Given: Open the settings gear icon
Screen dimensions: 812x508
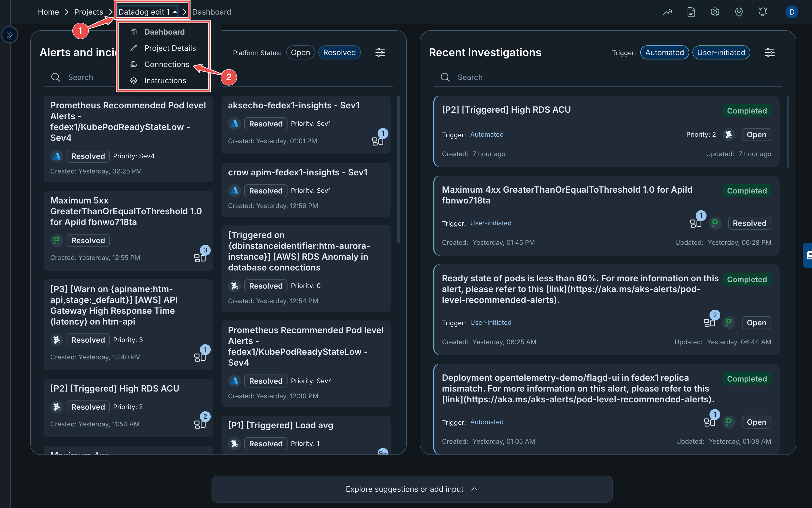Looking at the screenshot, I should point(715,12).
